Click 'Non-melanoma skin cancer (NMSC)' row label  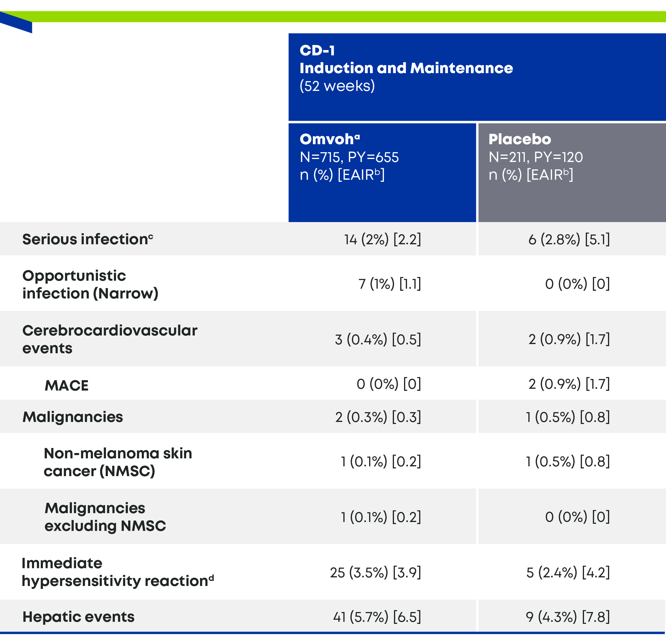coord(118,462)
